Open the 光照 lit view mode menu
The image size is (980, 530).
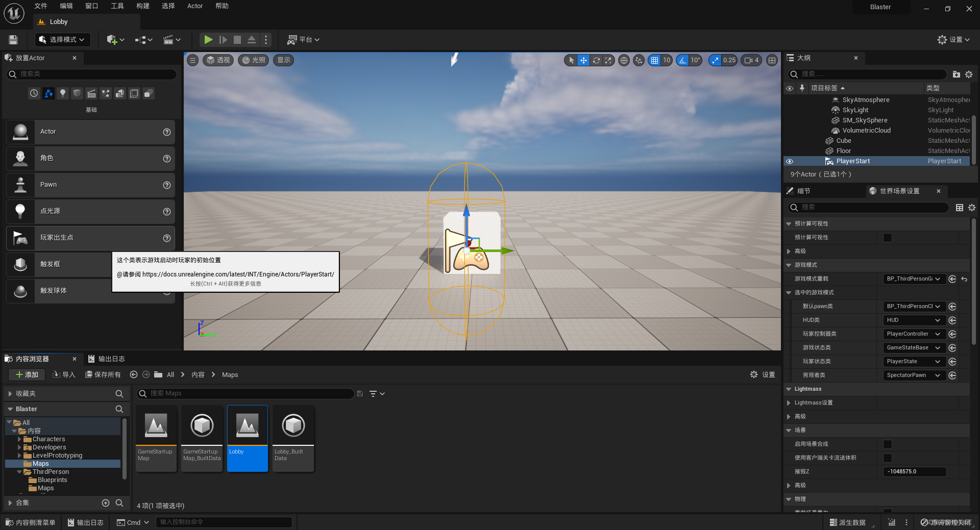click(x=254, y=60)
